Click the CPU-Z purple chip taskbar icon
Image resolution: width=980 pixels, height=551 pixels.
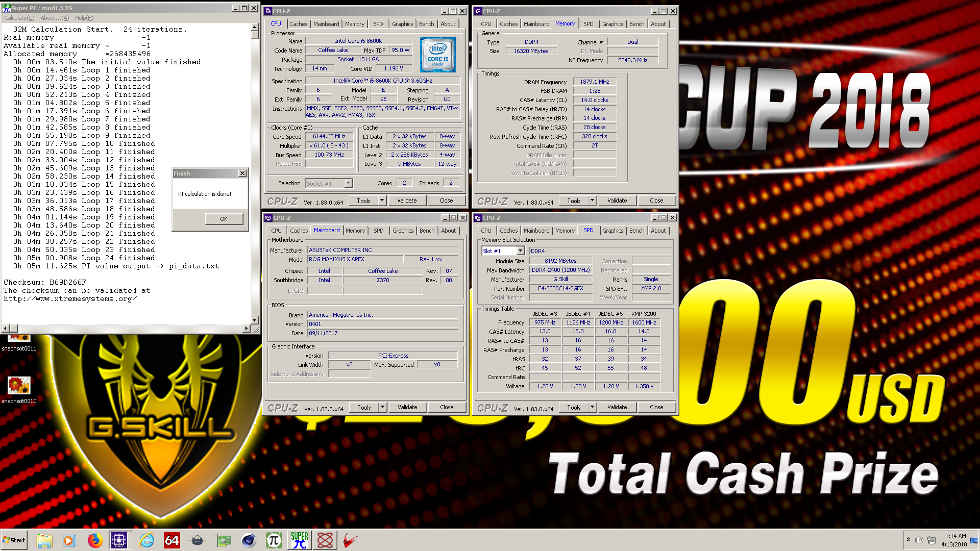(119, 540)
